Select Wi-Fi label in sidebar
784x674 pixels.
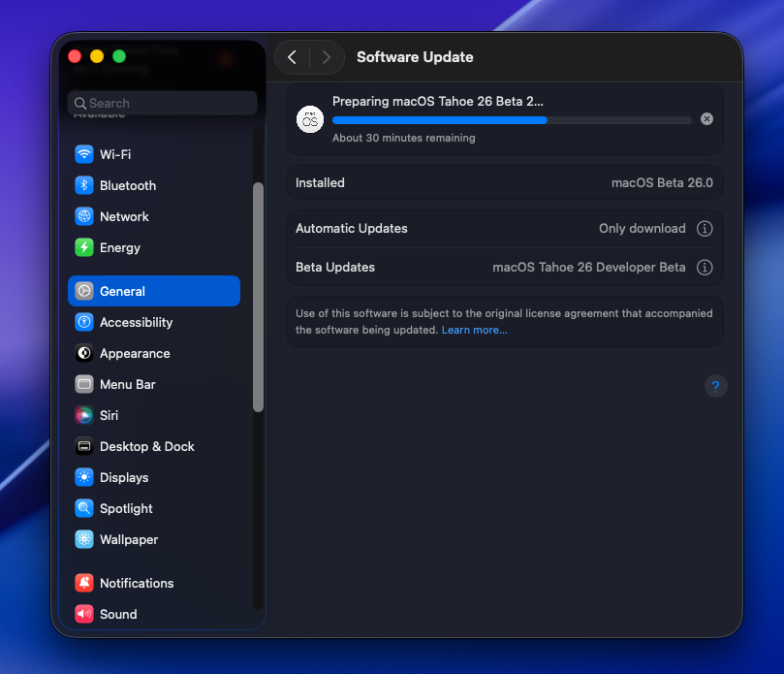pyautogui.click(x=115, y=154)
